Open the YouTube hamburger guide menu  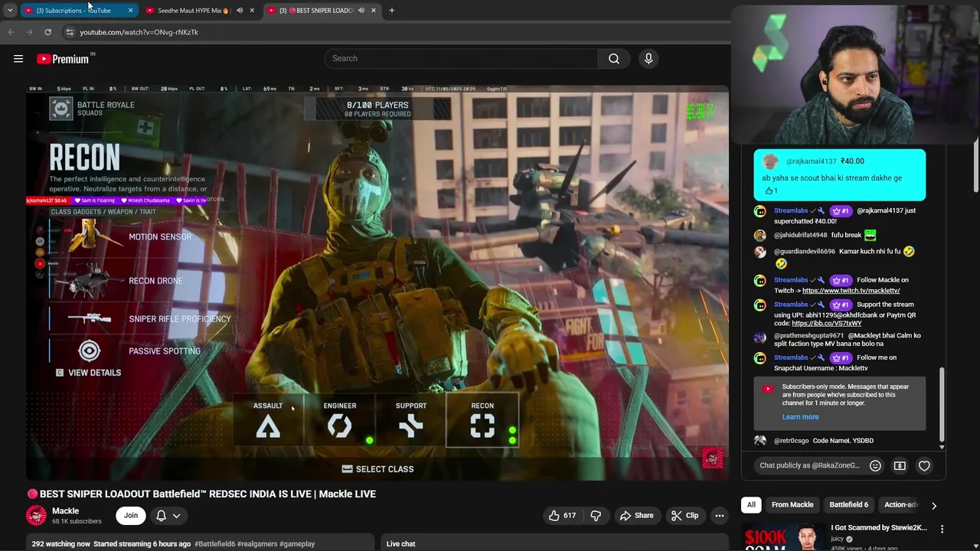18,59
